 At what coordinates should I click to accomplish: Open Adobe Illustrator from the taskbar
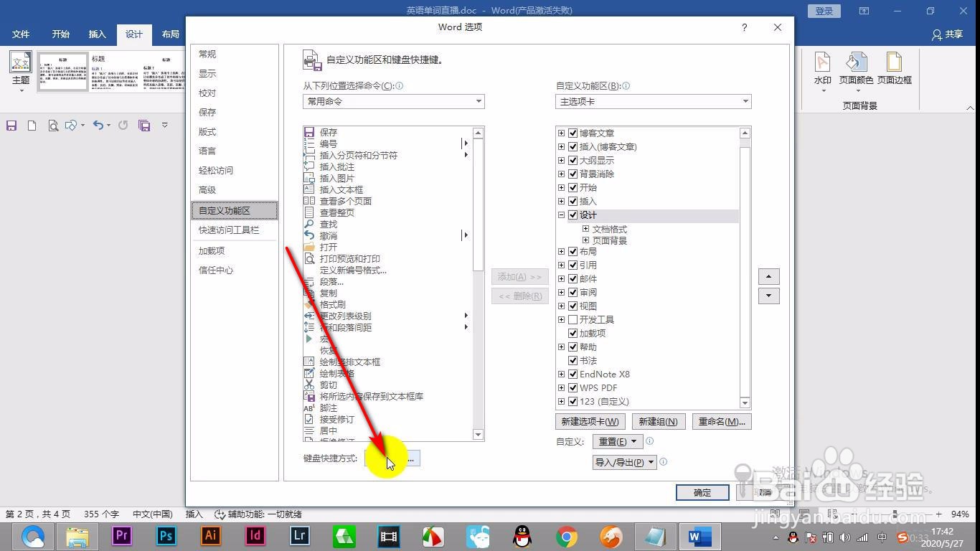click(x=211, y=536)
